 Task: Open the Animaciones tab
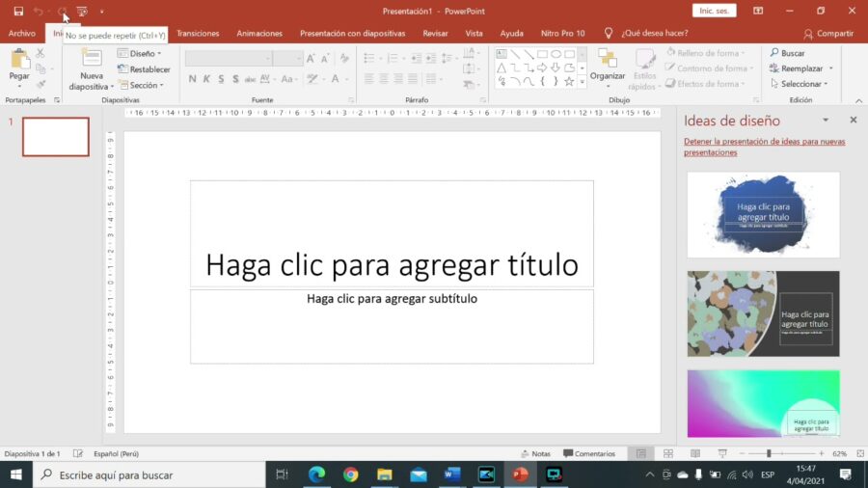pyautogui.click(x=259, y=33)
